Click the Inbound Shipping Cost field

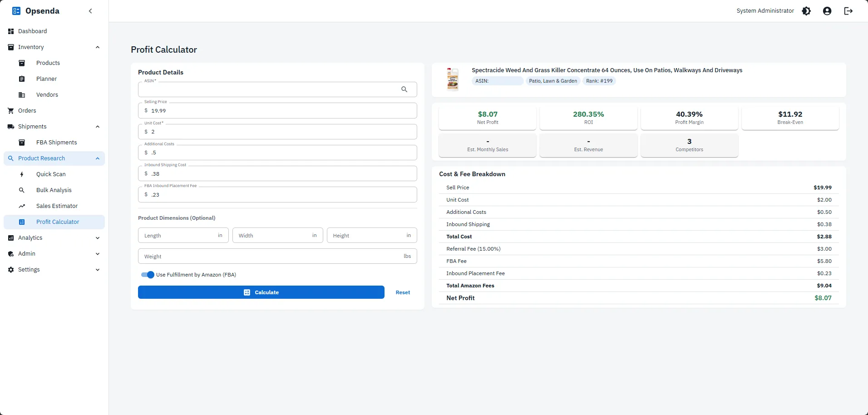tap(277, 173)
